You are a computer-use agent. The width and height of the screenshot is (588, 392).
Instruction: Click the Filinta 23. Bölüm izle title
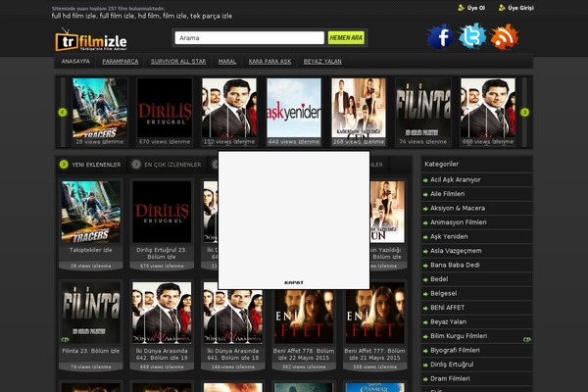91,351
